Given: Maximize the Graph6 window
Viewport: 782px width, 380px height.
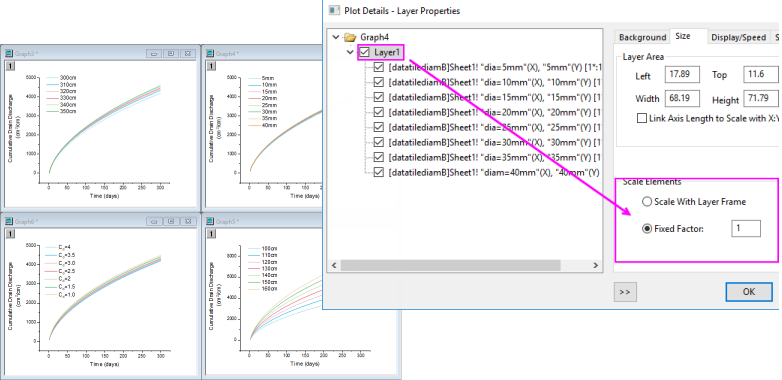Looking at the screenshot, I should click(171, 221).
